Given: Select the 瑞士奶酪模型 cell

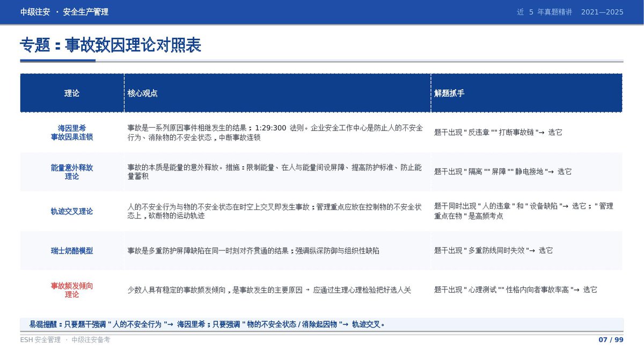Looking at the screenshot, I should coord(72,250).
